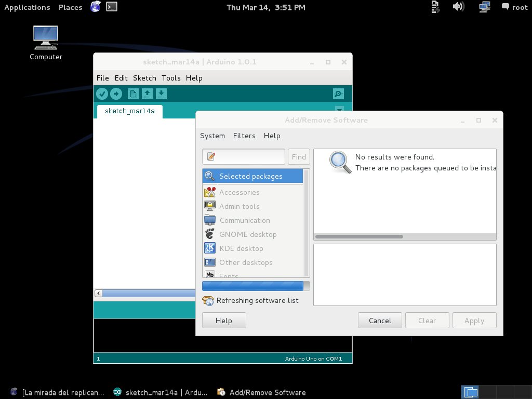532x399 pixels.
Task: Click the KDE gear icon
Action: point(210,248)
